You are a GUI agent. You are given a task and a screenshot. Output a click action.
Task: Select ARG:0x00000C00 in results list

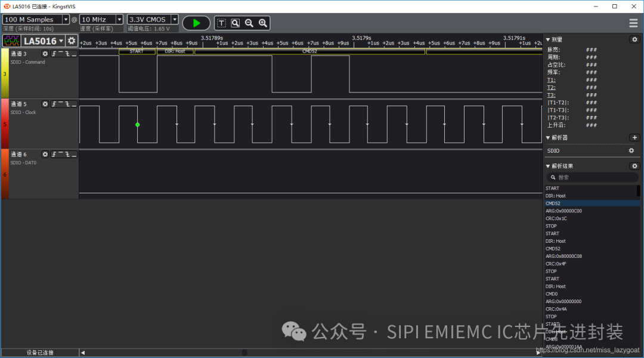click(563, 211)
